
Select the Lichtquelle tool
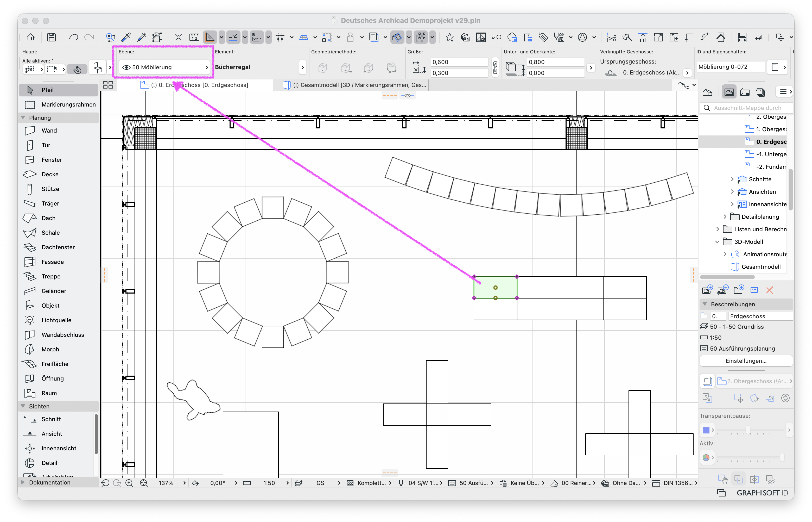(58, 320)
